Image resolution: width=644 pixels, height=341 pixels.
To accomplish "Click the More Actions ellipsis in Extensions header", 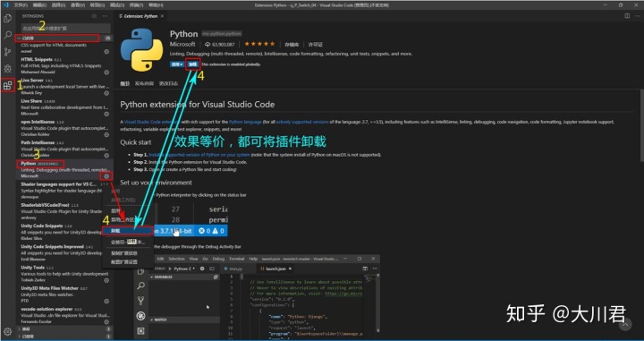I will click(x=106, y=16).
